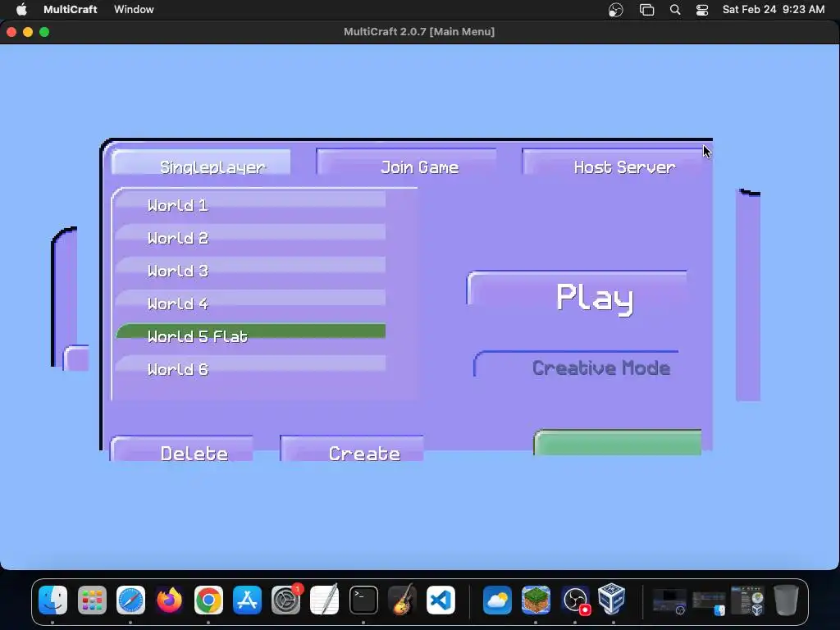Click the date and time in menu bar
Image resolution: width=840 pixels, height=630 pixels.
point(773,9)
